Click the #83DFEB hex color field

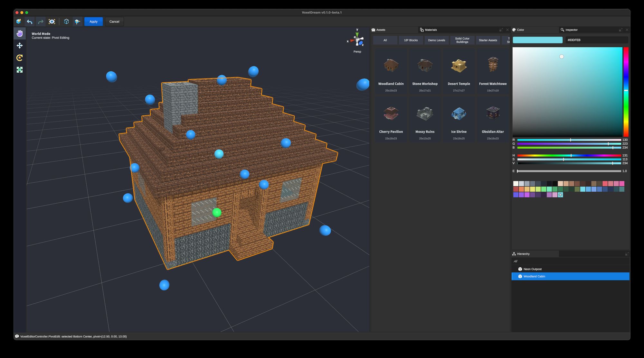(597, 40)
